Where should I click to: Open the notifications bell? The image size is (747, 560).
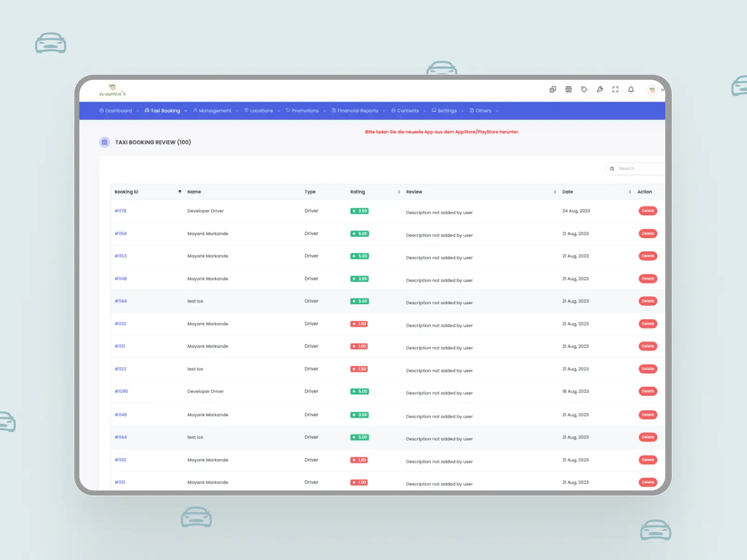631,90
